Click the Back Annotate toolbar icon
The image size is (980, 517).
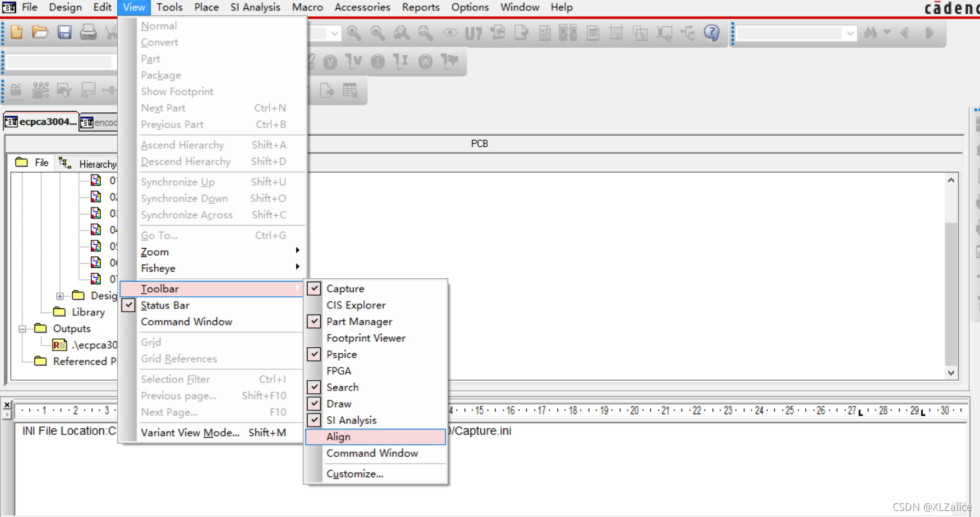pos(498,32)
